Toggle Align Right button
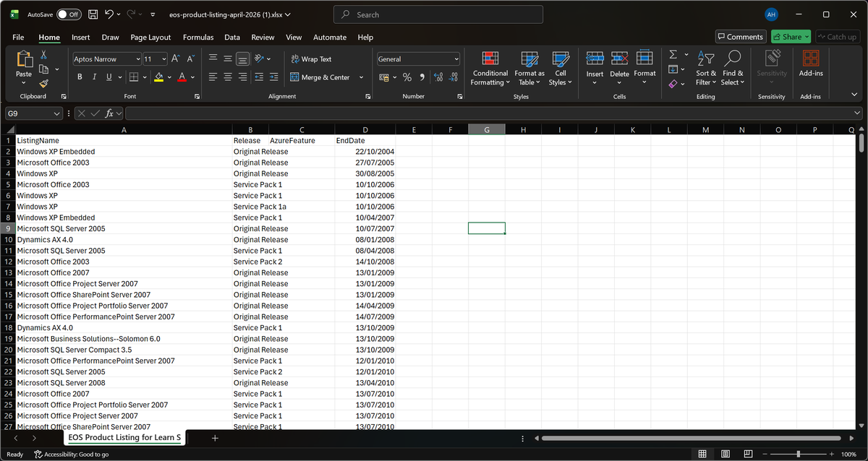Screen dimensions: 868x461 point(243,77)
